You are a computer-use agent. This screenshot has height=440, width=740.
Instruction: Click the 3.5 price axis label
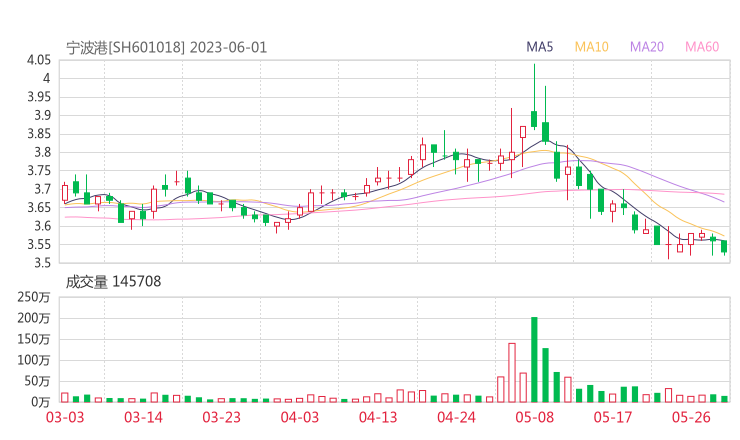tap(42, 262)
